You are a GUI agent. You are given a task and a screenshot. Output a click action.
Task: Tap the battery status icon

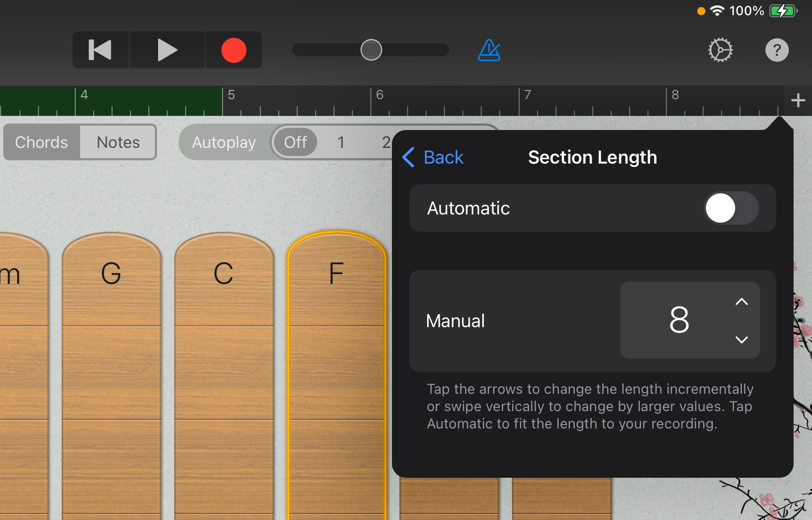[783, 11]
